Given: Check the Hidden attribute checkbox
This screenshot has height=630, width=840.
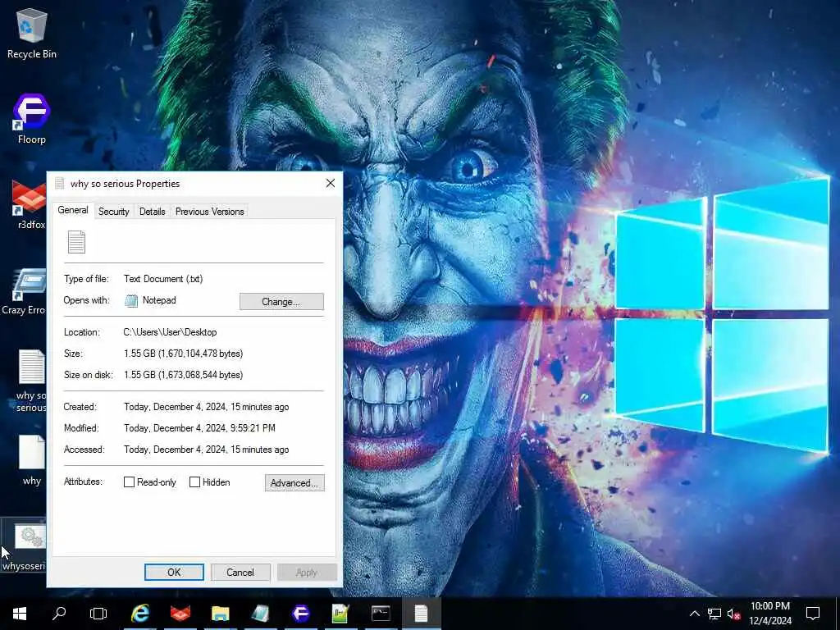Looking at the screenshot, I should (195, 482).
